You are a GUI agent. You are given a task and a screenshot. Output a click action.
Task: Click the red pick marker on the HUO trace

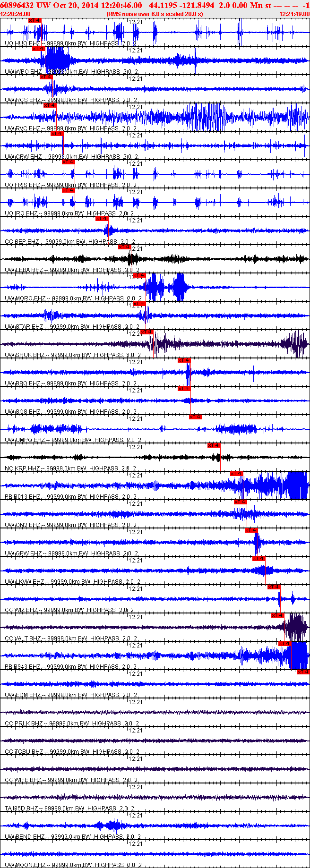pyautogui.click(x=35, y=20)
